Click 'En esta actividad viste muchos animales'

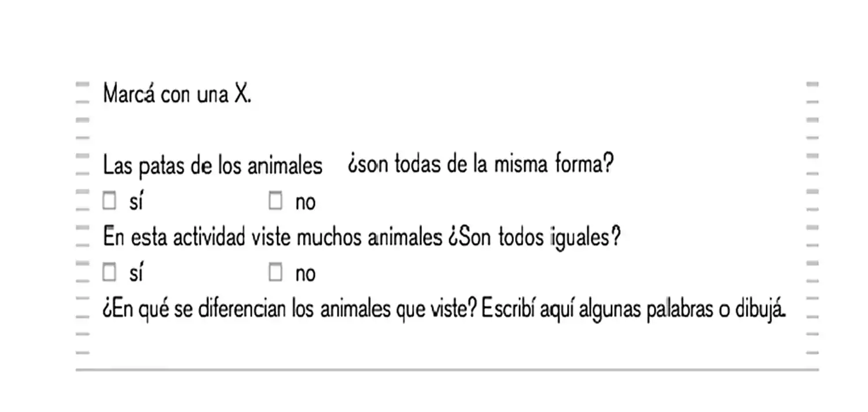(x=273, y=237)
